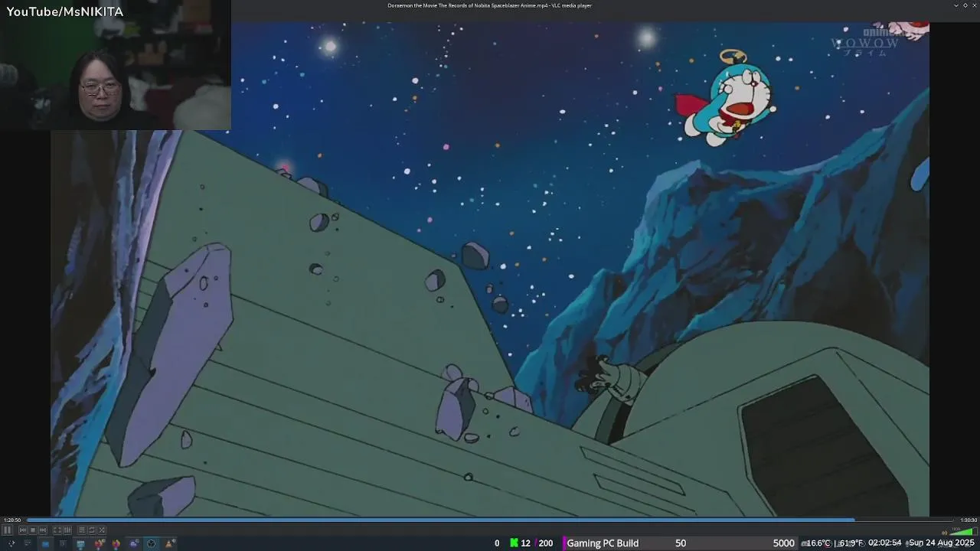
Task: Click the "12" counter next to green icon
Action: coord(525,543)
